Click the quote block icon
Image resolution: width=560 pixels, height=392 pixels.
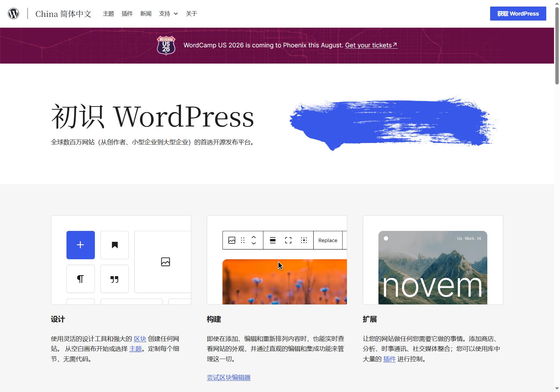(x=114, y=279)
